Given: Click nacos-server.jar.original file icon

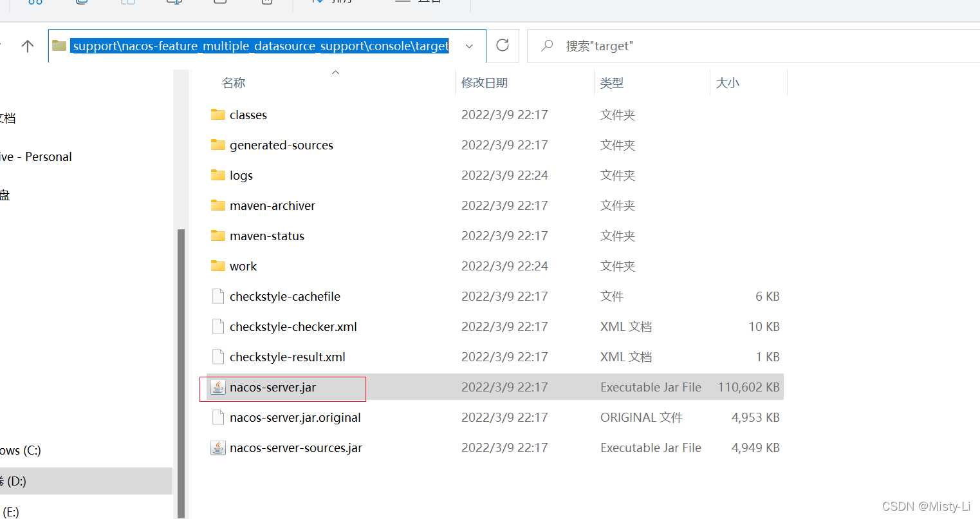Looking at the screenshot, I should pos(218,417).
